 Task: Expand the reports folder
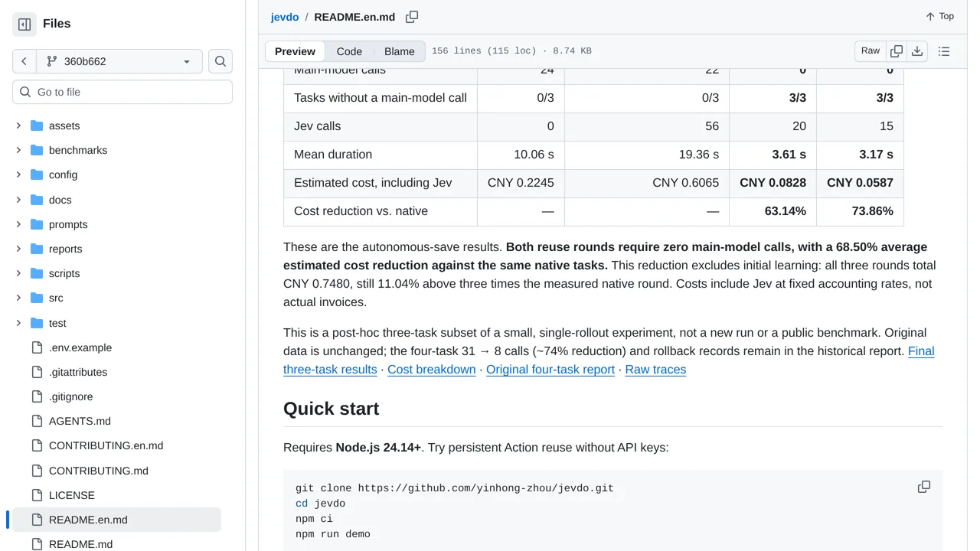point(18,249)
